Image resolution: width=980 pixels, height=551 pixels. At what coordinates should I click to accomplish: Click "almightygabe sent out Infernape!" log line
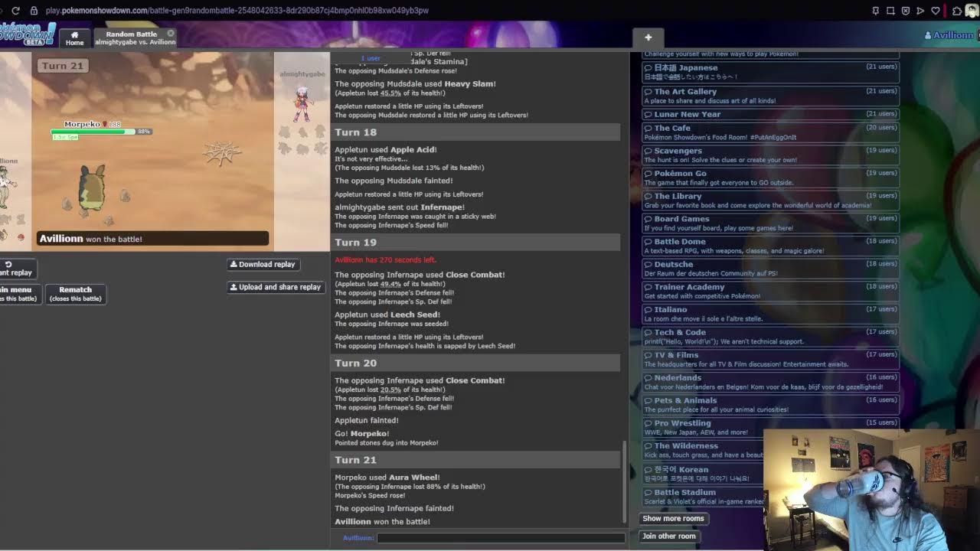[400, 207]
